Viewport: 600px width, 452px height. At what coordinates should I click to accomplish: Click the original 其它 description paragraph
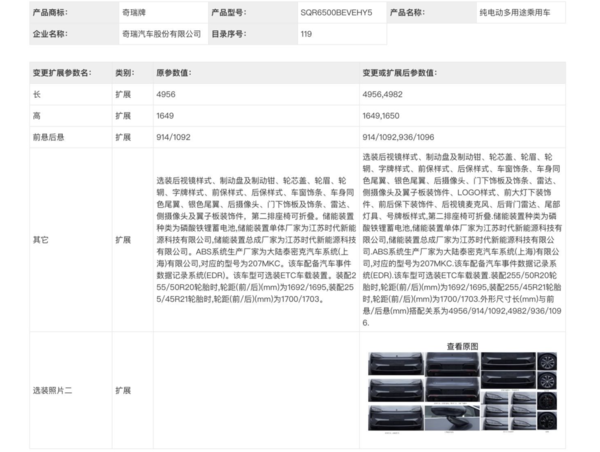pos(256,240)
